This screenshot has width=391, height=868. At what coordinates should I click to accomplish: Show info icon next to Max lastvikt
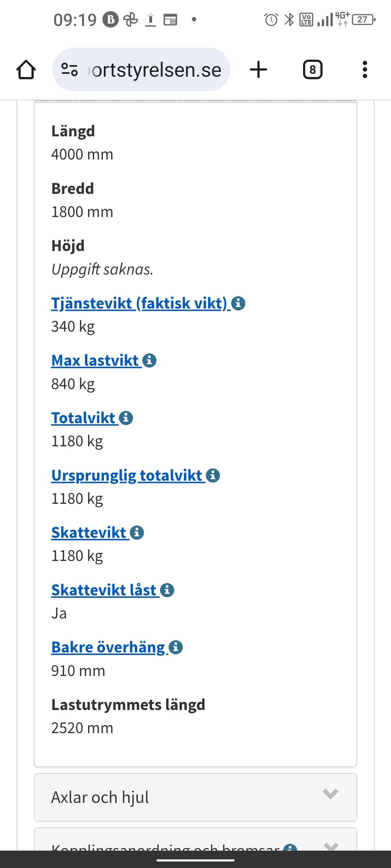pyautogui.click(x=149, y=360)
